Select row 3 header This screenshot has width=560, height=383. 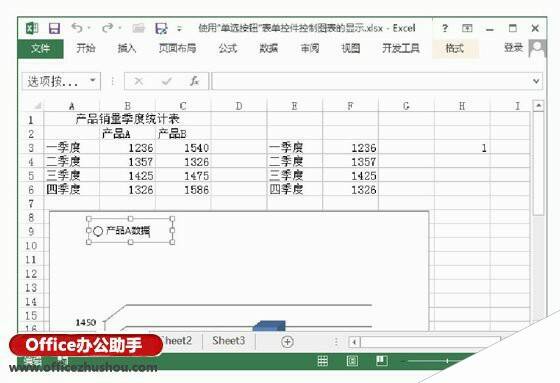(31, 148)
